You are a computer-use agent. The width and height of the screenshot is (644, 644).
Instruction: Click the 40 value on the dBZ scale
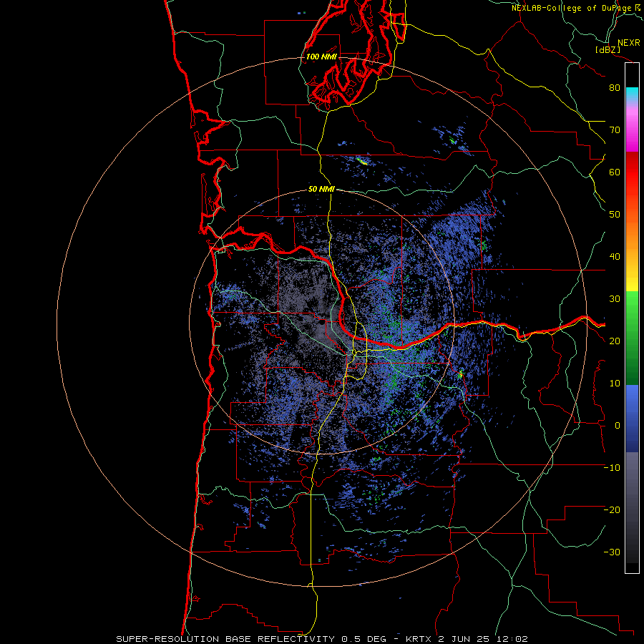(615, 257)
